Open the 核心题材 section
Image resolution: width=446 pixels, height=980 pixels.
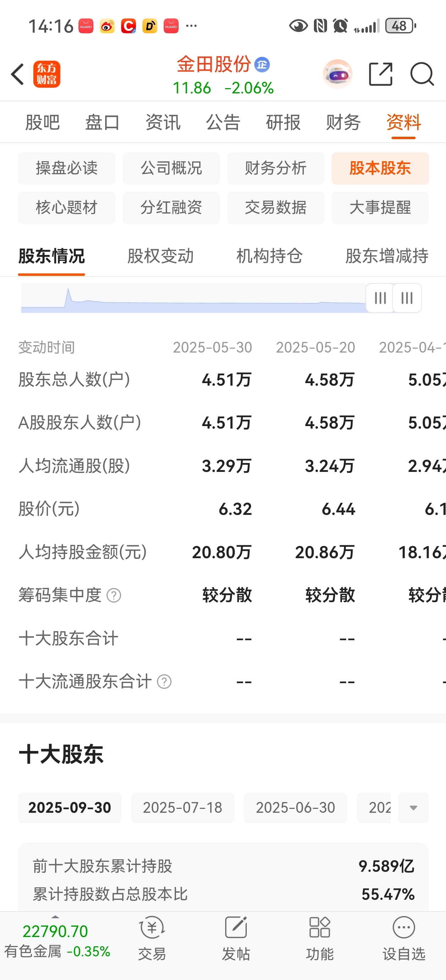click(x=67, y=208)
